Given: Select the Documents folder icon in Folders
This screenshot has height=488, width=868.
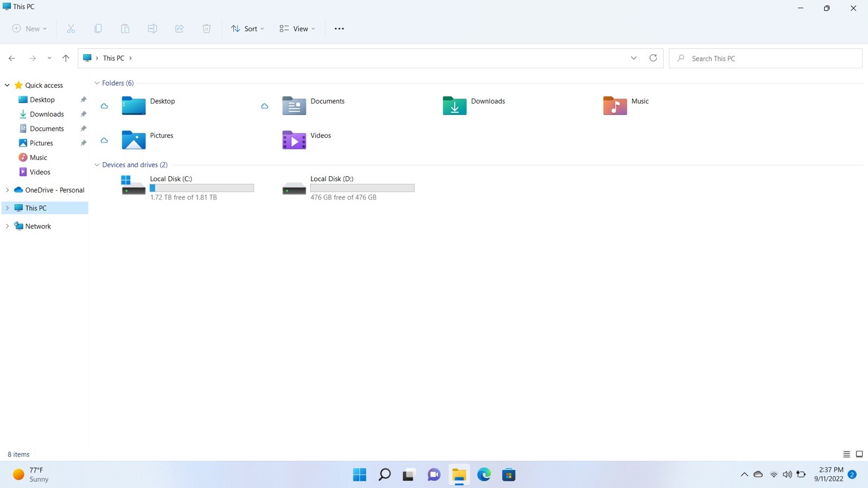Looking at the screenshot, I should [294, 106].
